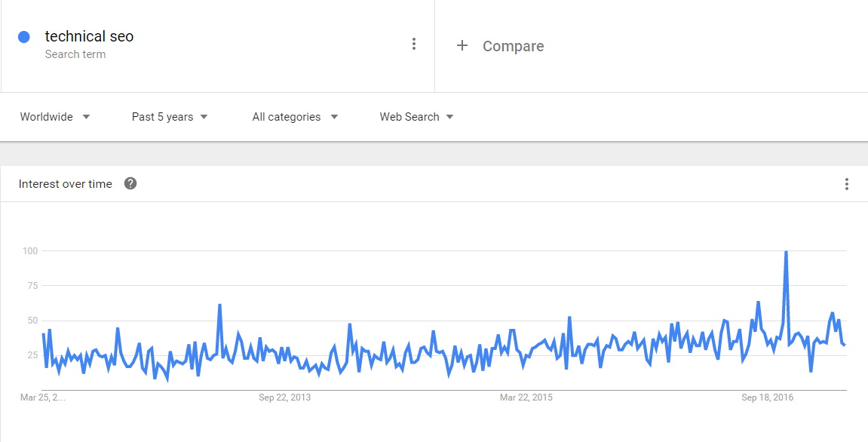This screenshot has width=868, height=442.
Task: Click the Past 5 years dropdown arrow
Action: (x=203, y=117)
